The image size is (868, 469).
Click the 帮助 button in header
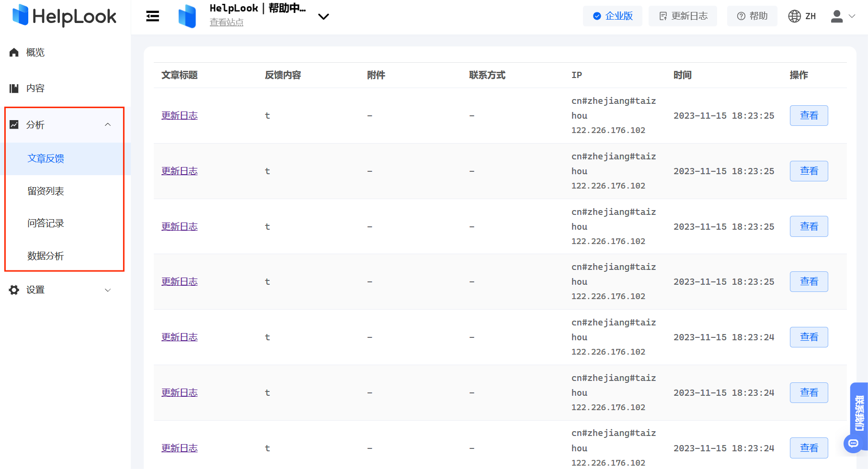click(x=752, y=16)
